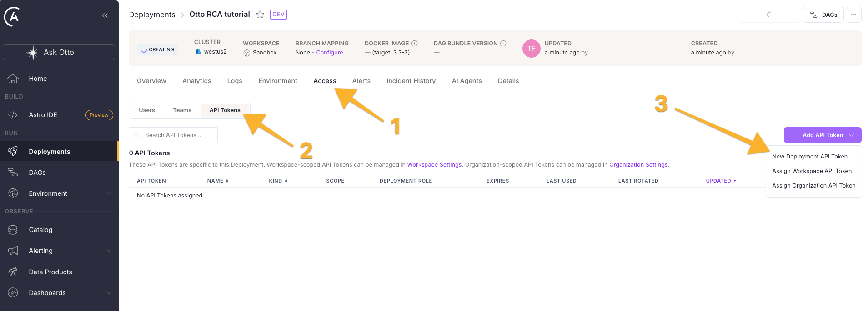
Task: Click the Expires column header
Action: 497,181
